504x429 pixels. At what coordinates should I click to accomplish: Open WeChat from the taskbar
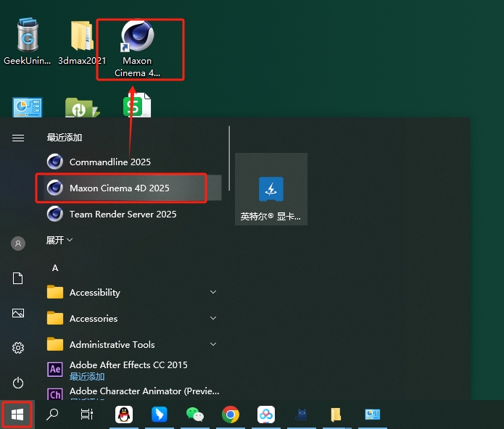195,415
